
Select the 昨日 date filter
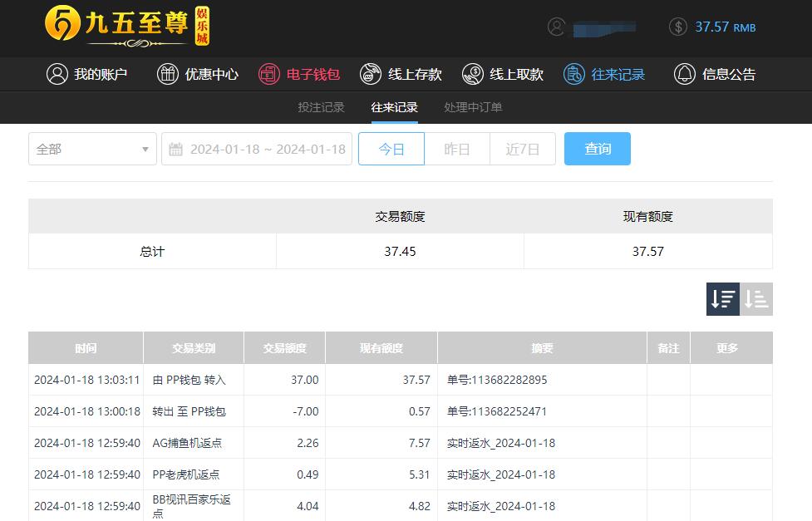tap(457, 149)
